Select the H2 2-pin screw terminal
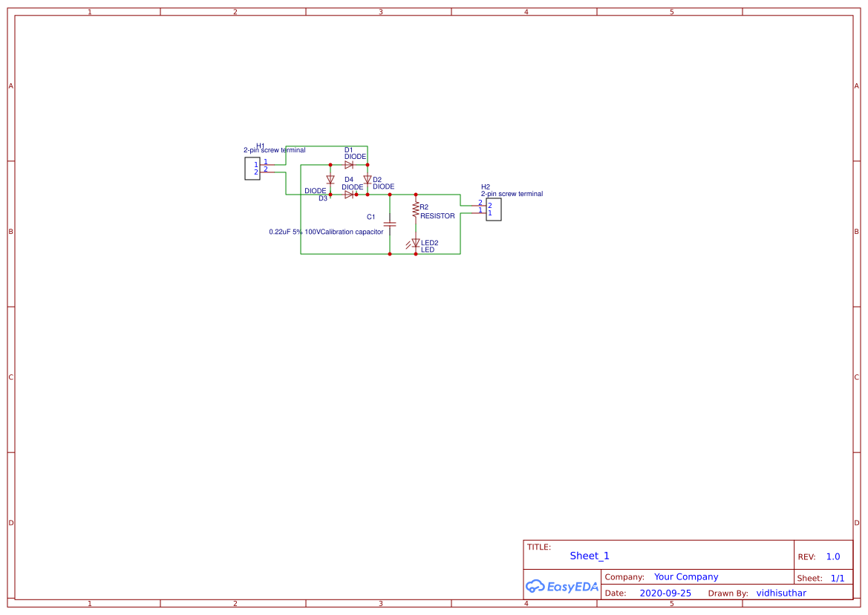Image resolution: width=868 pixels, height=615 pixels. [x=493, y=210]
